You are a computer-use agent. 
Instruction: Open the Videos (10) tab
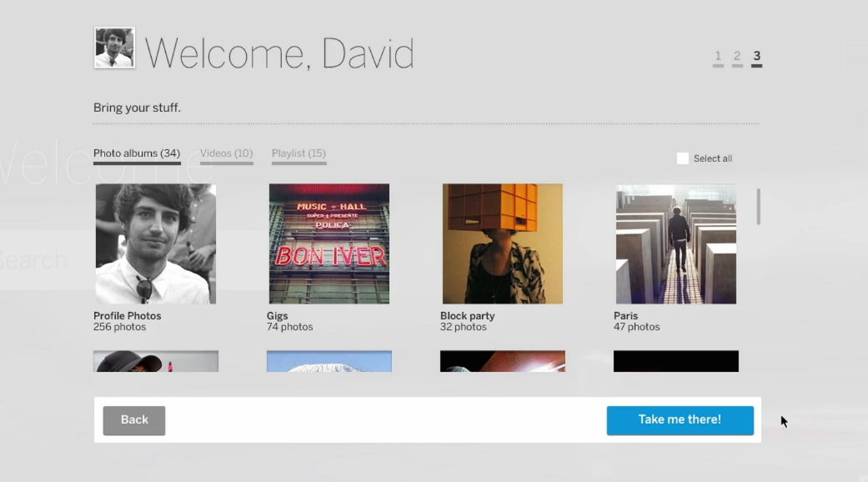pyautogui.click(x=226, y=153)
